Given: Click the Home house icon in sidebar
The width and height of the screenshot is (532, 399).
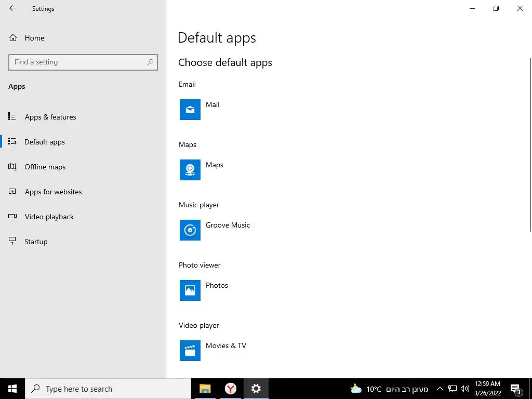Looking at the screenshot, I should coord(13,37).
